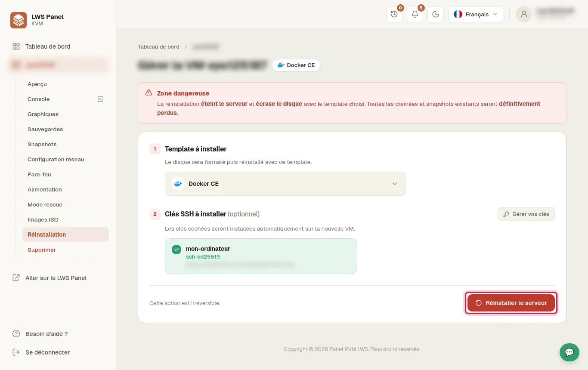The width and height of the screenshot is (588, 370).
Task: Click Réinstaller le serveur button
Action: (511, 303)
